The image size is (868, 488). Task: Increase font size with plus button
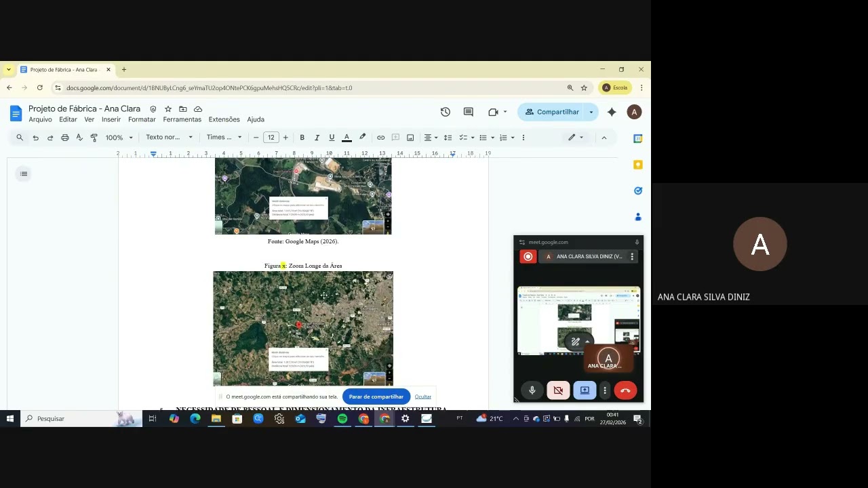pyautogui.click(x=285, y=138)
